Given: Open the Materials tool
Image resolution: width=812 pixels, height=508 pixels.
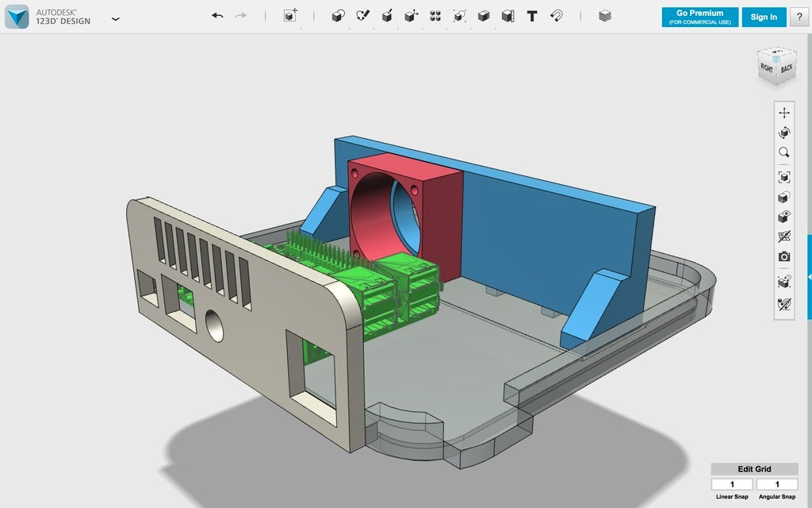Looking at the screenshot, I should coord(605,16).
